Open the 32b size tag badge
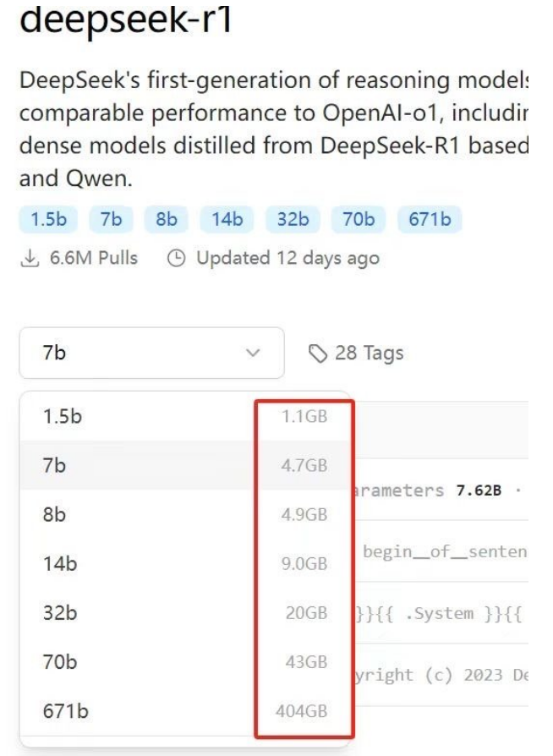The image size is (553, 756). [x=293, y=220]
